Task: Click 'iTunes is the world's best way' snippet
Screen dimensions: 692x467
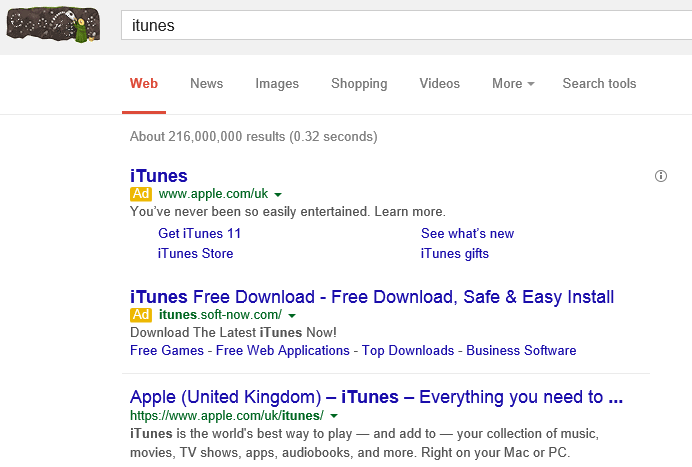Action: point(364,443)
